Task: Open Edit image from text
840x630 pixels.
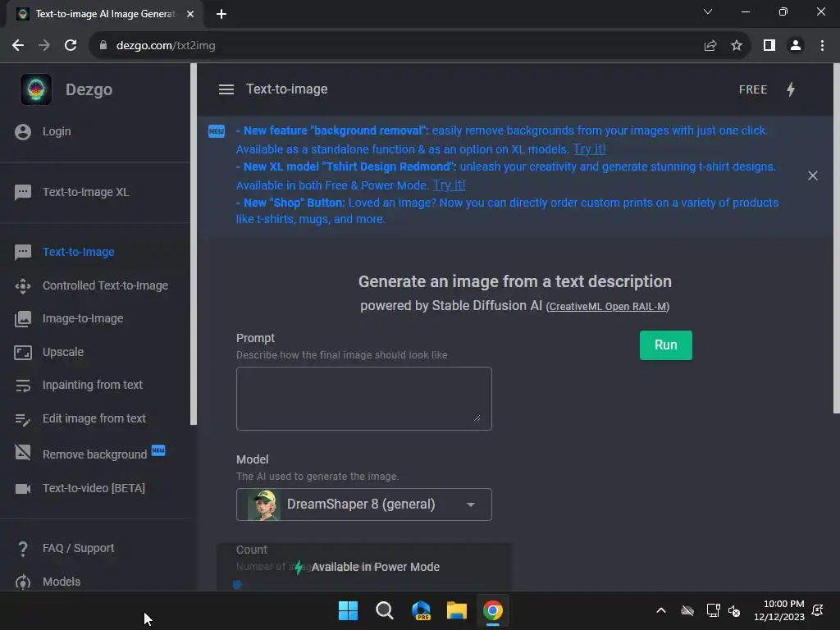Action: point(94,419)
